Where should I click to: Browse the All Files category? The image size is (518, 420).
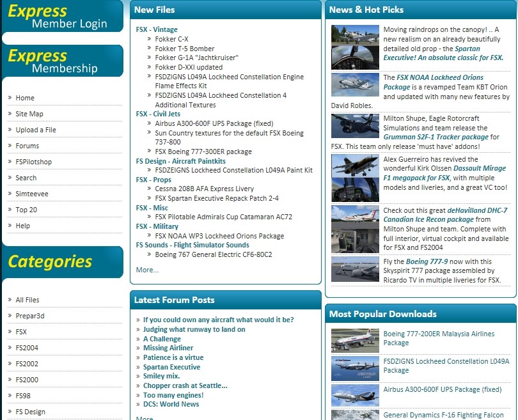[27, 300]
